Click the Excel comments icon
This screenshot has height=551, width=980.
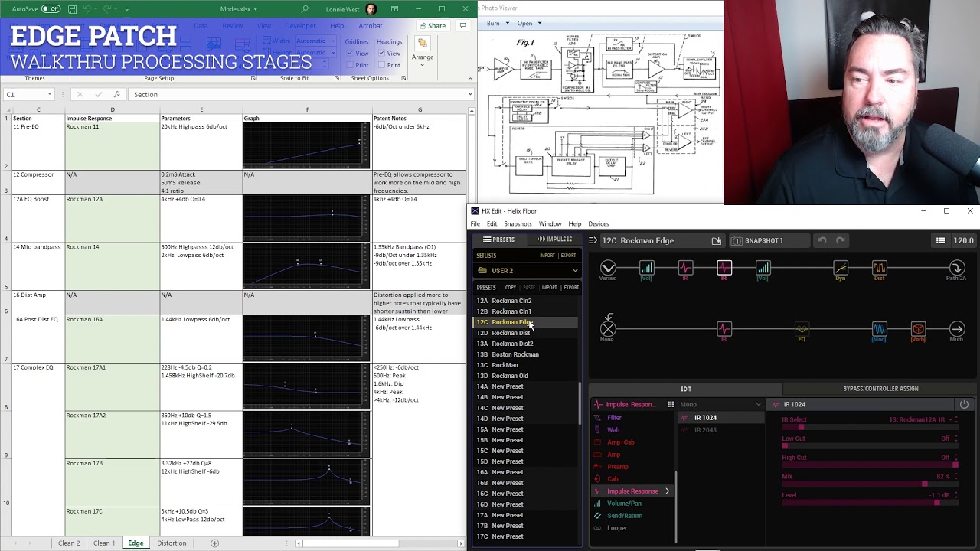pyautogui.click(x=462, y=25)
